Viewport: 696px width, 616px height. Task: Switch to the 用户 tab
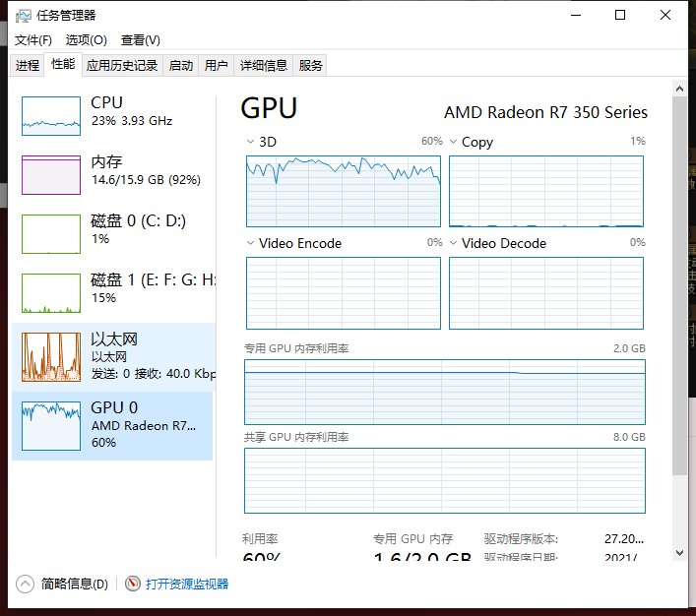point(217,66)
